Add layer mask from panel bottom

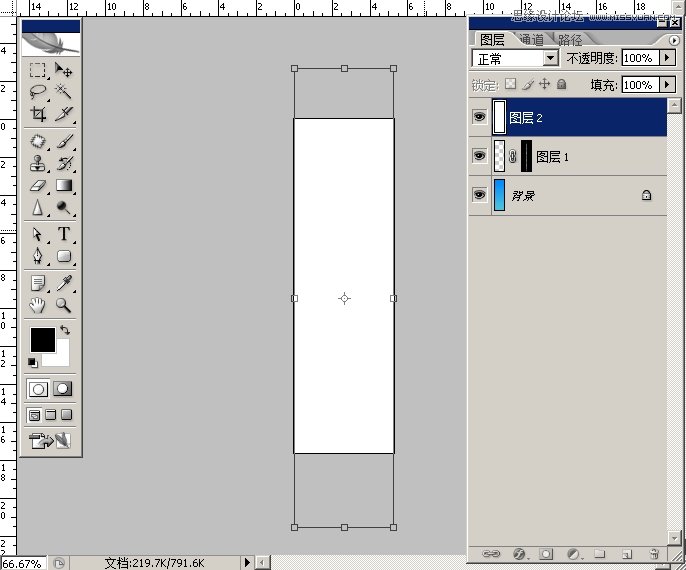click(546, 554)
